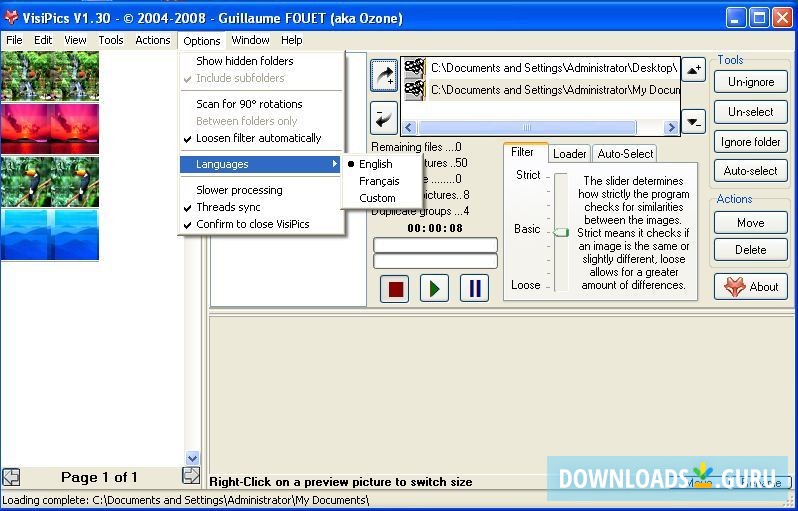The image size is (798, 511).
Task: Move folder up in list
Action: (693, 69)
